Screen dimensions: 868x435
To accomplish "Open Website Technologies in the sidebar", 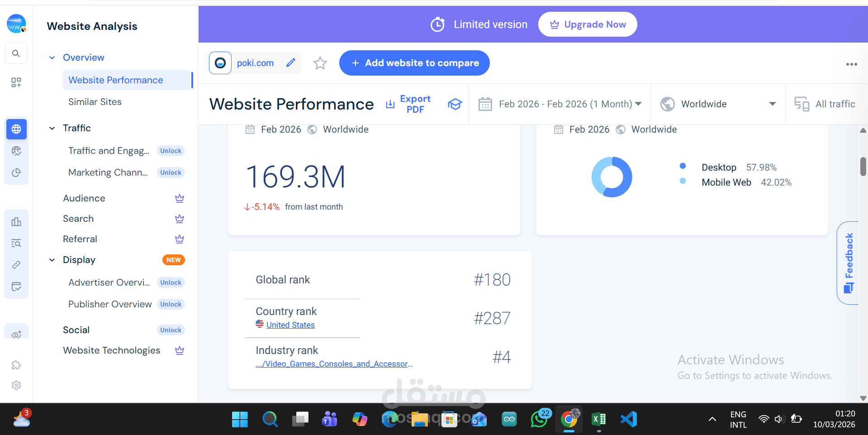I will (112, 350).
